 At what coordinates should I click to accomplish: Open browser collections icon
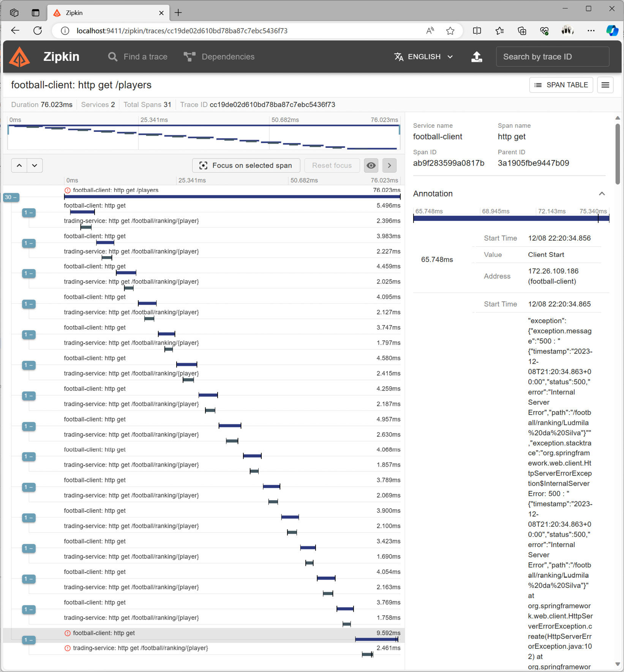pyautogui.click(x=522, y=31)
